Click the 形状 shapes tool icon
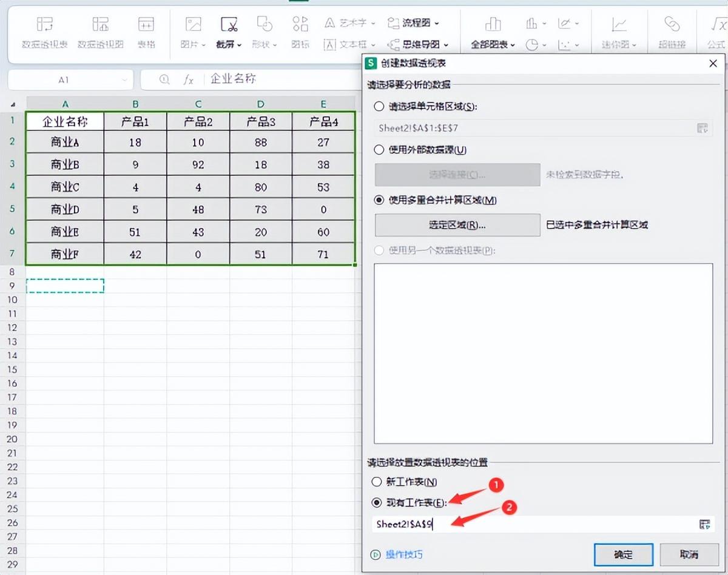 coord(265,24)
